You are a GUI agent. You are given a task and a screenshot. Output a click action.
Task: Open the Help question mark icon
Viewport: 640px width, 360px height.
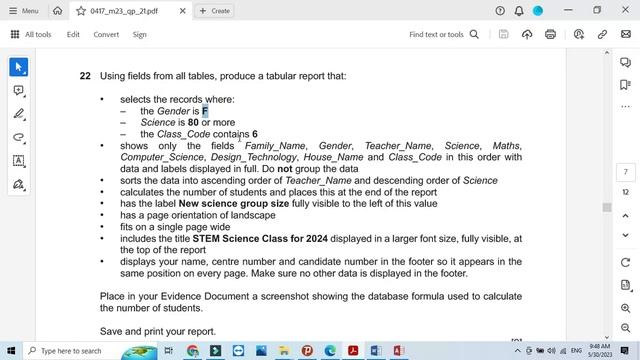tap(500, 11)
